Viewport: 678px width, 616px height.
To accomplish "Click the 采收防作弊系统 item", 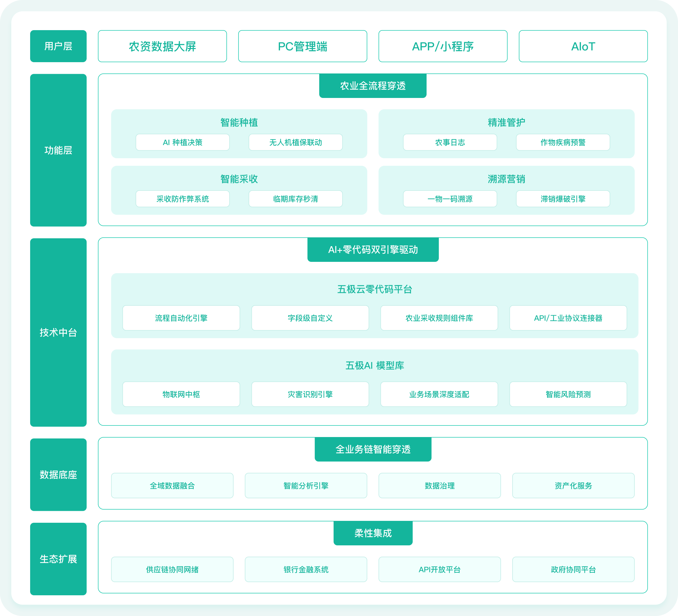I will point(183,199).
